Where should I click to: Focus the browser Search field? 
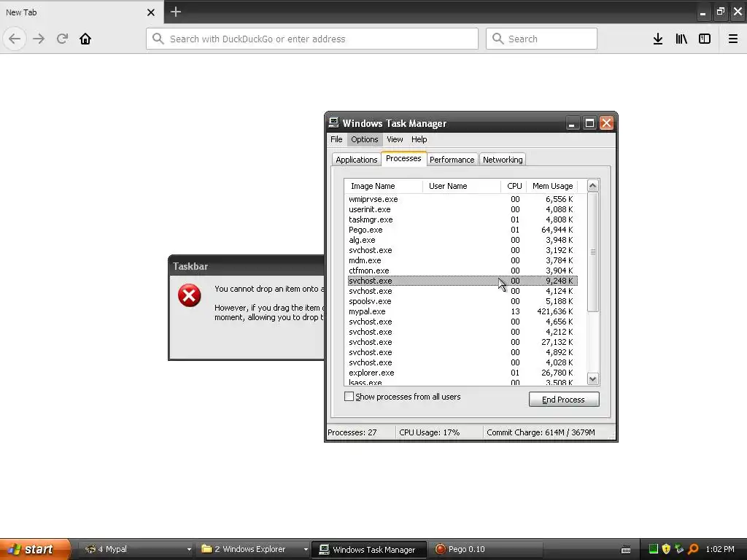click(x=541, y=39)
